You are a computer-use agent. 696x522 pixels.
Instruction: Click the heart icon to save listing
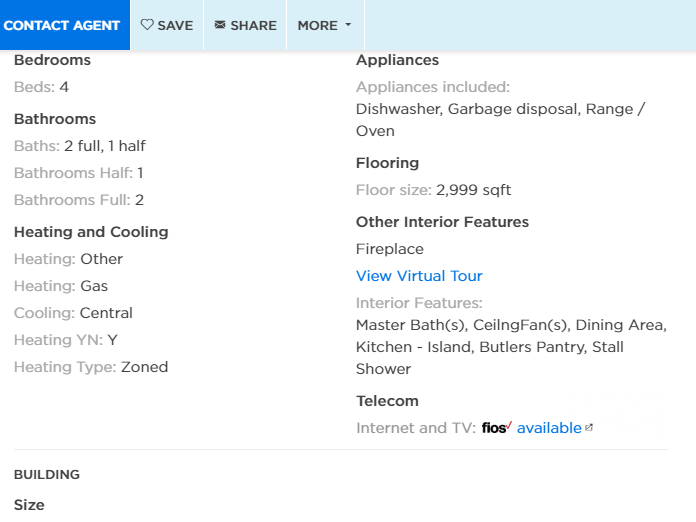(147, 25)
